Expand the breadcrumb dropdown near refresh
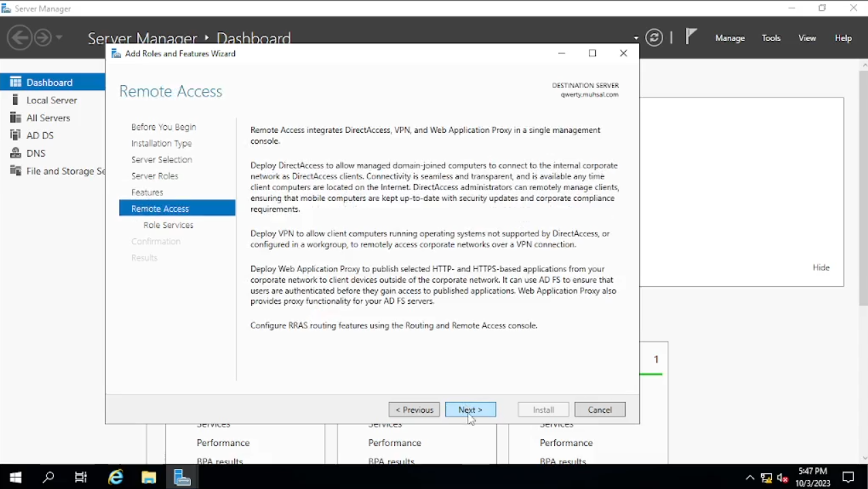This screenshot has height=489, width=868. pos(636,38)
